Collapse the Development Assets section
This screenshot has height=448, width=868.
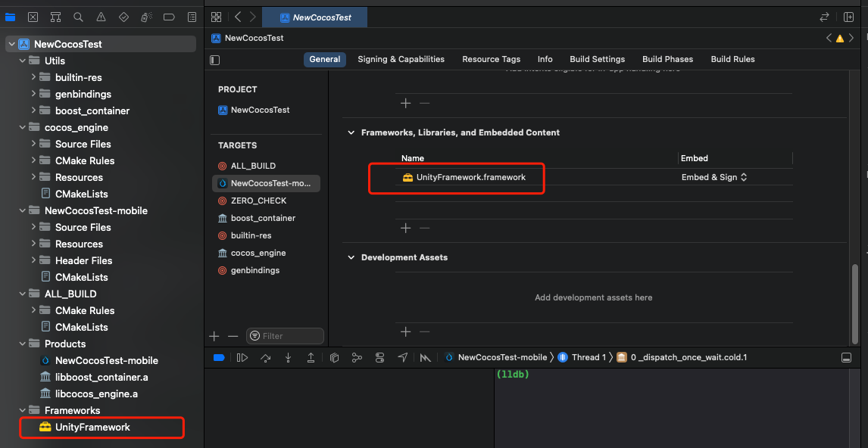351,258
